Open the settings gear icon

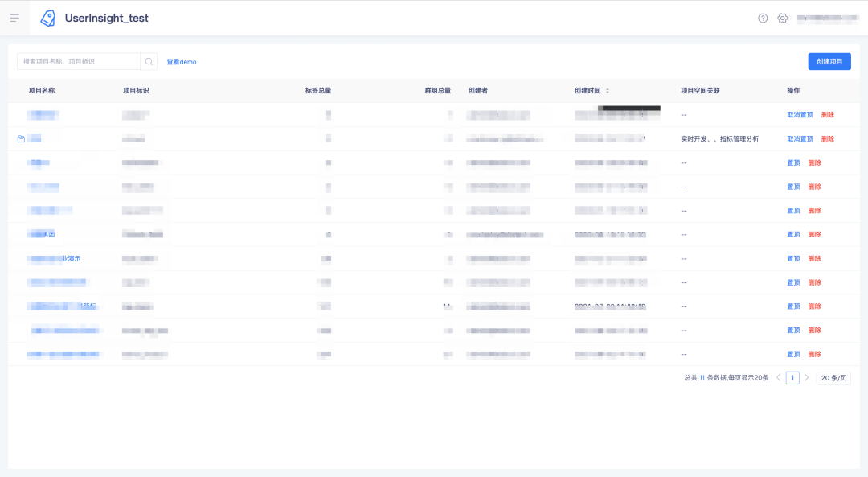tap(782, 19)
